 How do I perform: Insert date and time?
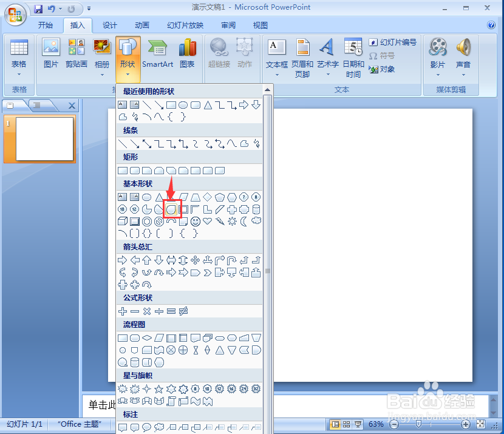coord(353,58)
